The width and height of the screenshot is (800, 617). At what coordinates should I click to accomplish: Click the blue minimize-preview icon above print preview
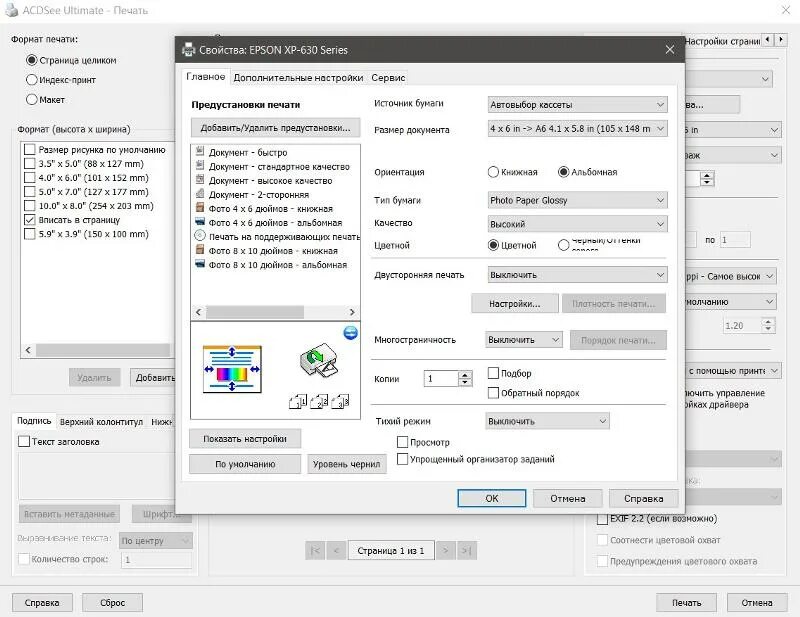[x=351, y=333]
